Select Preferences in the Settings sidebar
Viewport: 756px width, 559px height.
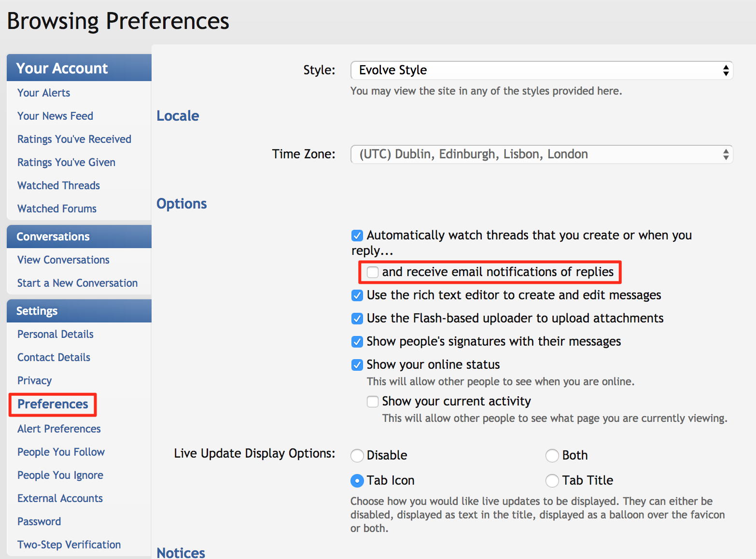[53, 404]
